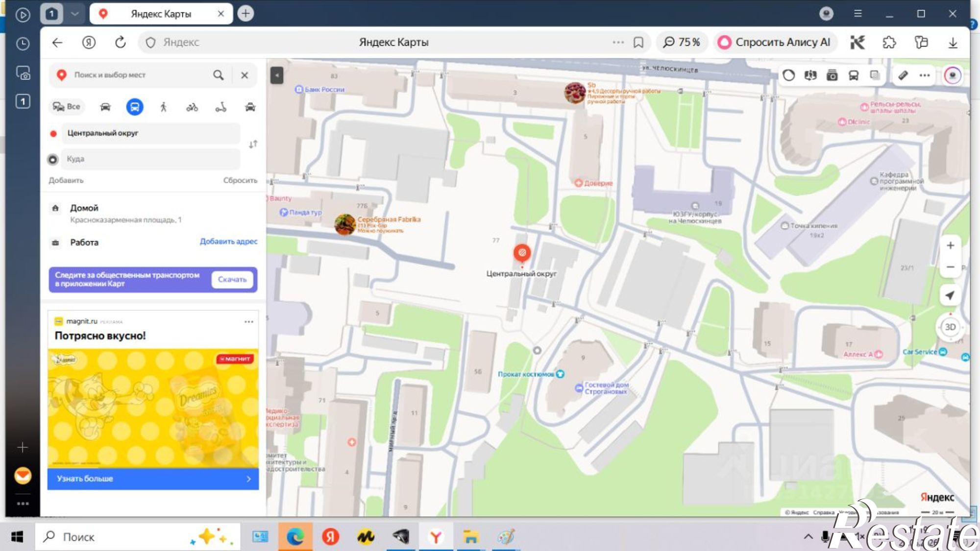Open more map tools menu
Viewport: 980px width, 551px height.
(924, 75)
